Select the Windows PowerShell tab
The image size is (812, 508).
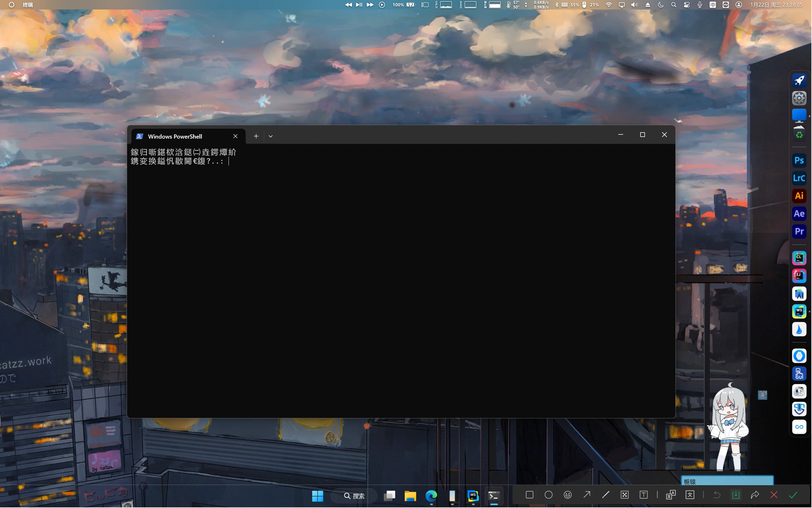coord(175,136)
